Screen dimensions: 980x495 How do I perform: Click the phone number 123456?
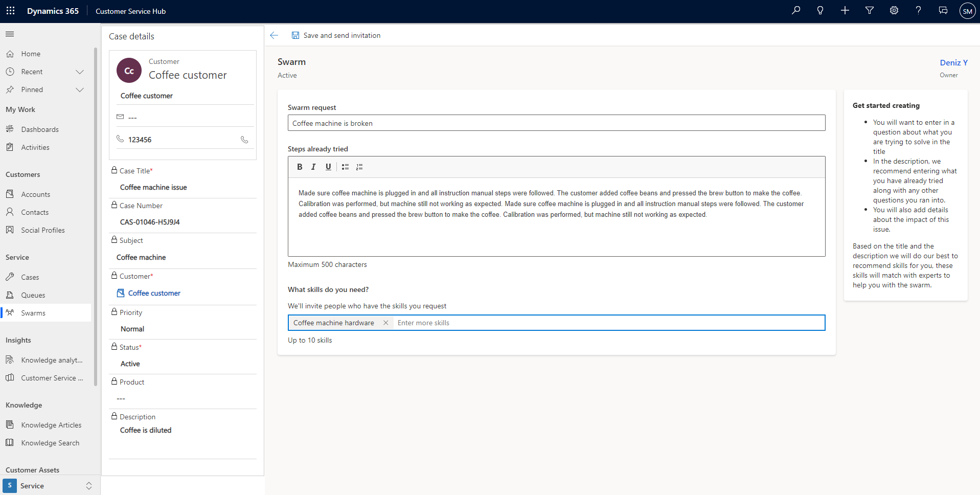[140, 140]
